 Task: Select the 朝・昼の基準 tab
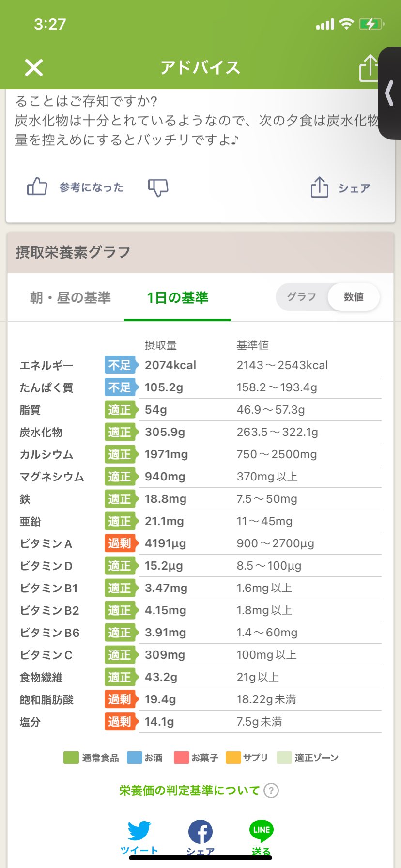70,297
